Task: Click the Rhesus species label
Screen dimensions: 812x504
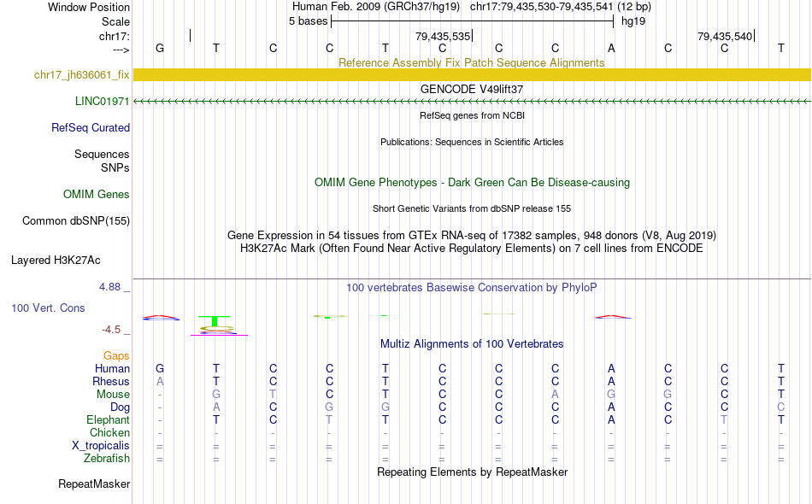Action: click(111, 381)
